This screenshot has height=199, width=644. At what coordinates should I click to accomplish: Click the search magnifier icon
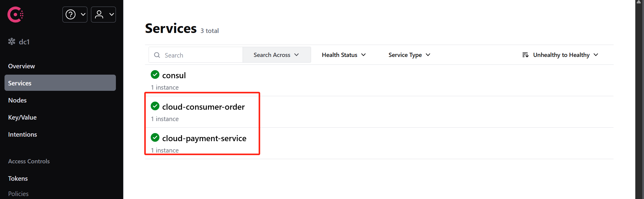[x=157, y=55]
